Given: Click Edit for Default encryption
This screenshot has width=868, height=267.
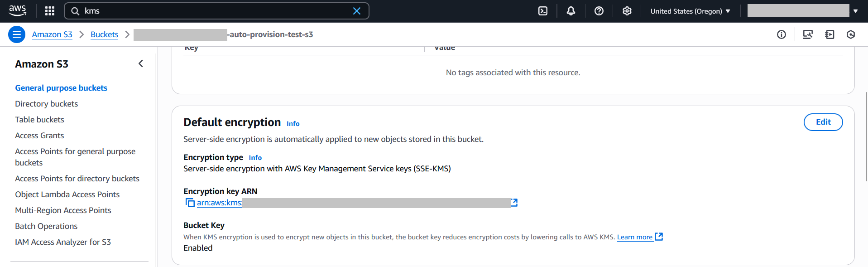Looking at the screenshot, I should pos(823,122).
